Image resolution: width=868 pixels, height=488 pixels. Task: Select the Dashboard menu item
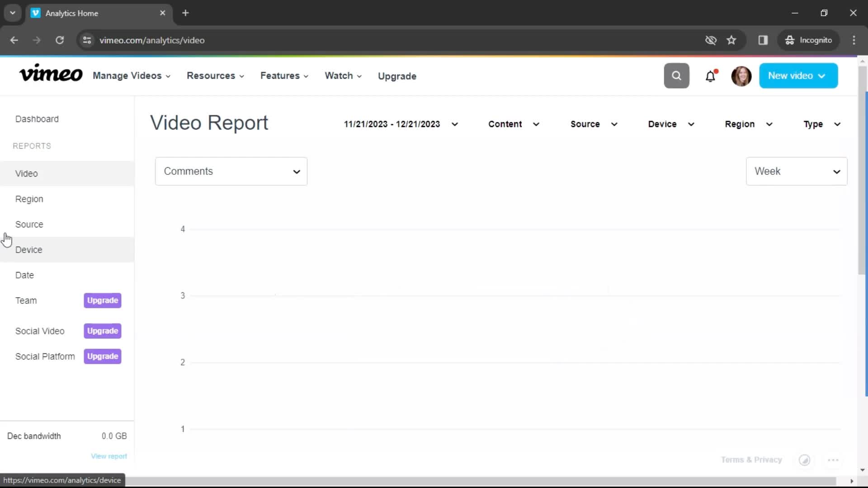tap(36, 118)
